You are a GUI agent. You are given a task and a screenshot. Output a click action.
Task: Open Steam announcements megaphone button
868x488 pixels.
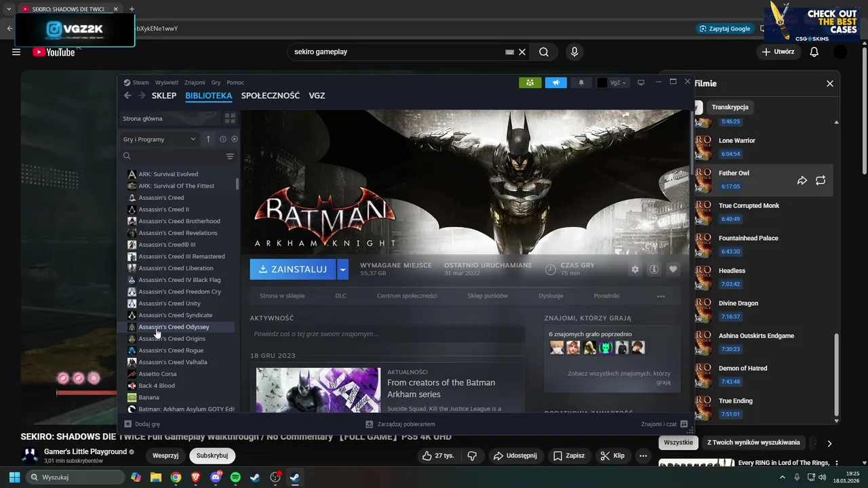coord(555,83)
